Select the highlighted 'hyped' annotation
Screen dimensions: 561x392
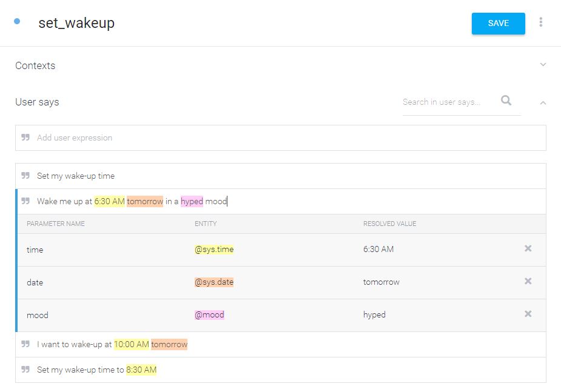(192, 202)
